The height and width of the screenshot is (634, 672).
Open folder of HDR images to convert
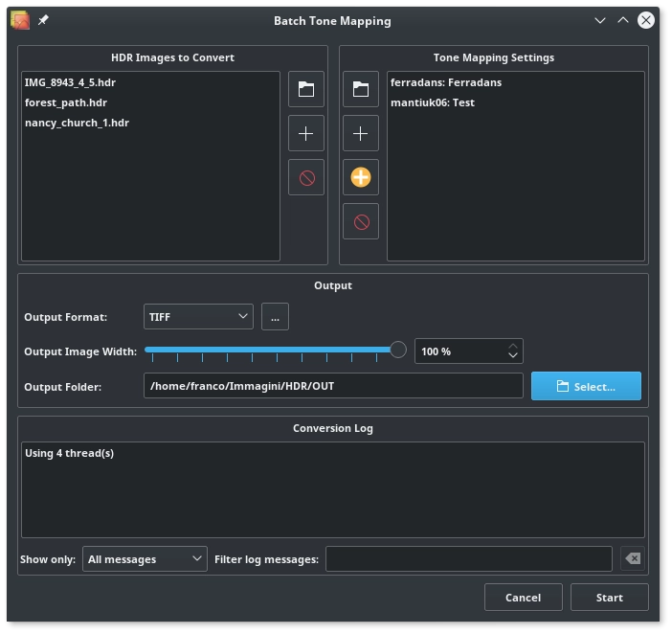tap(306, 89)
